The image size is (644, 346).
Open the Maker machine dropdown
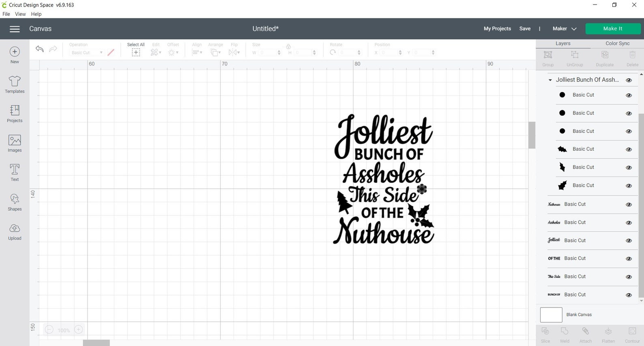[564, 29]
